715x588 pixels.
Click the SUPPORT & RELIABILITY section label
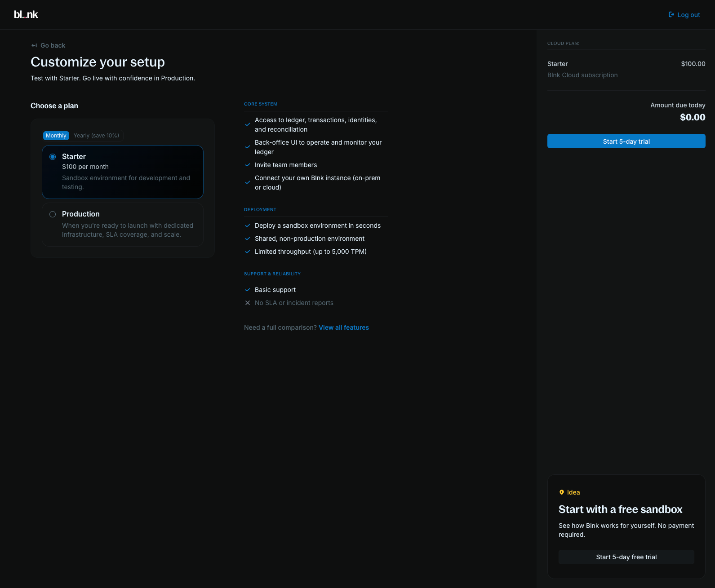272,274
